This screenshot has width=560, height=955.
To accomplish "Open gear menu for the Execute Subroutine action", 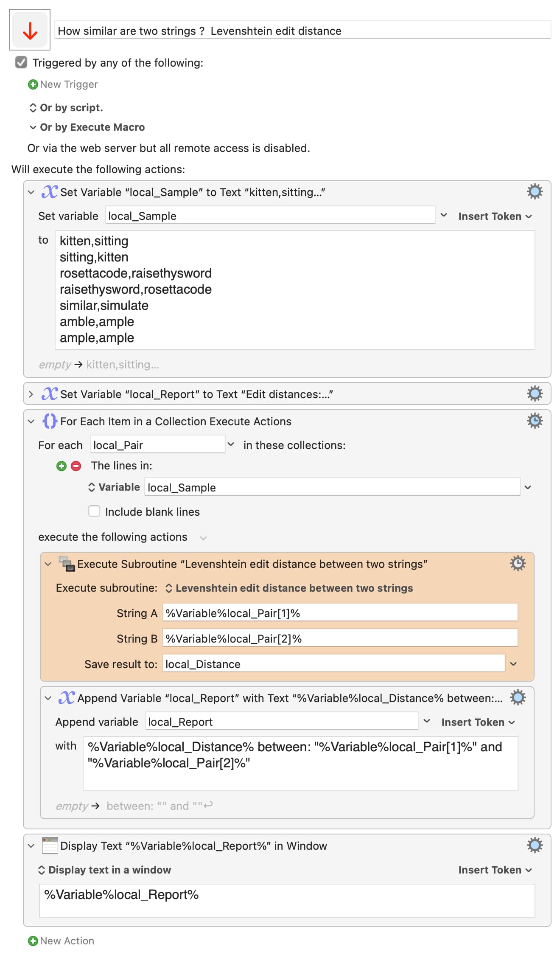I will pyautogui.click(x=518, y=564).
